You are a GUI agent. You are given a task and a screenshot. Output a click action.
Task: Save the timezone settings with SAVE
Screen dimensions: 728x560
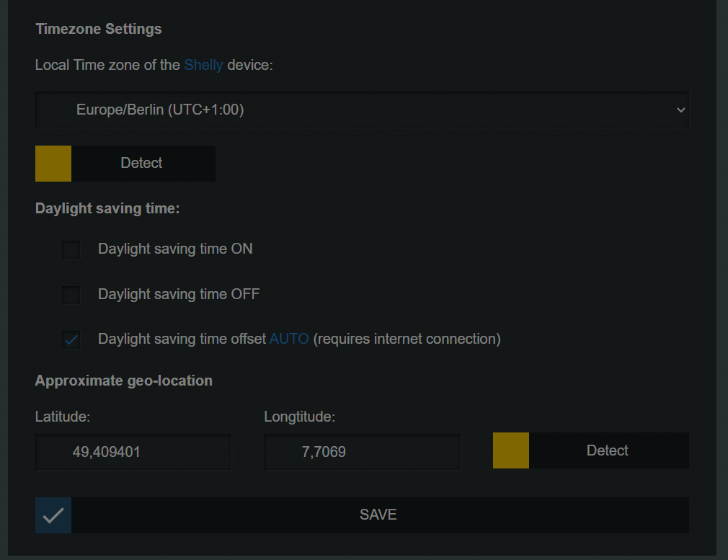379,515
